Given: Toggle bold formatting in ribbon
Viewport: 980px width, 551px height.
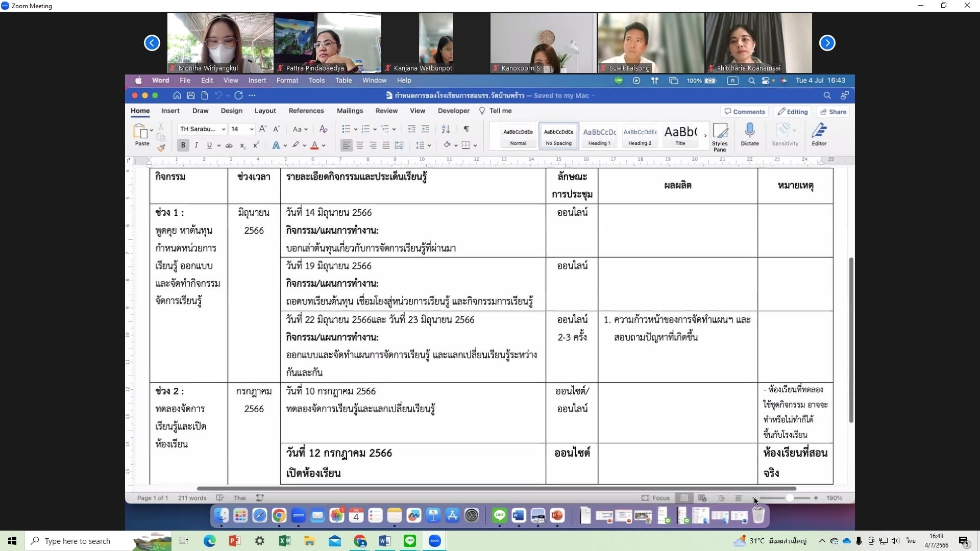Looking at the screenshot, I should coord(183,145).
